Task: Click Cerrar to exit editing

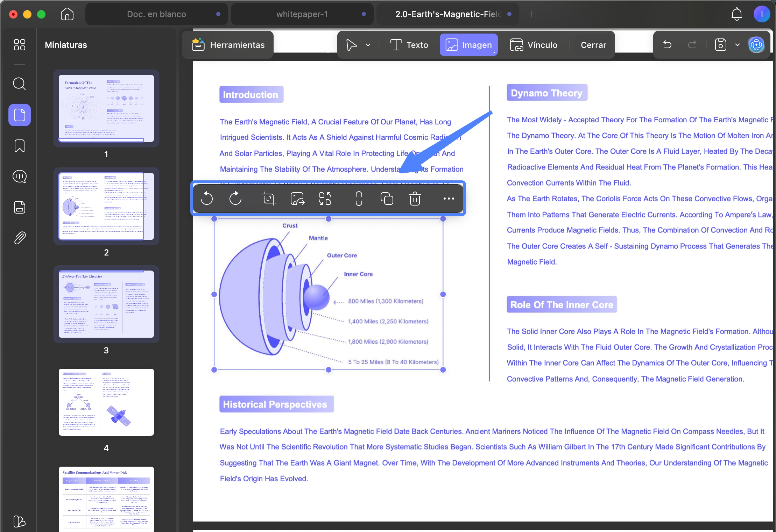Action: (593, 45)
